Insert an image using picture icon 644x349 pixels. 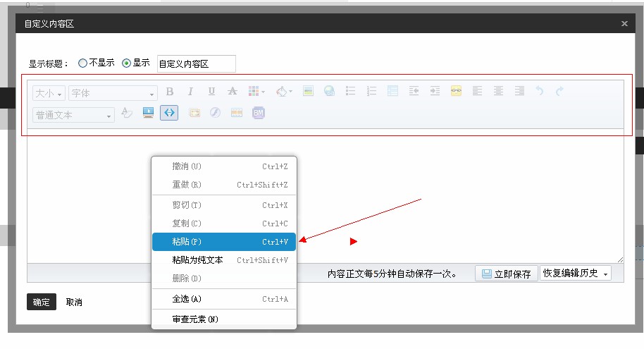(x=308, y=91)
